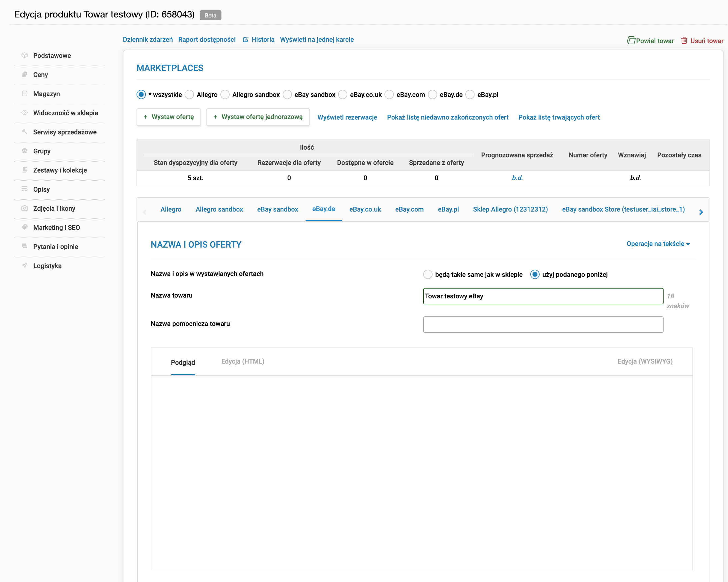Click the Opisy text-wrap icon

(24, 189)
